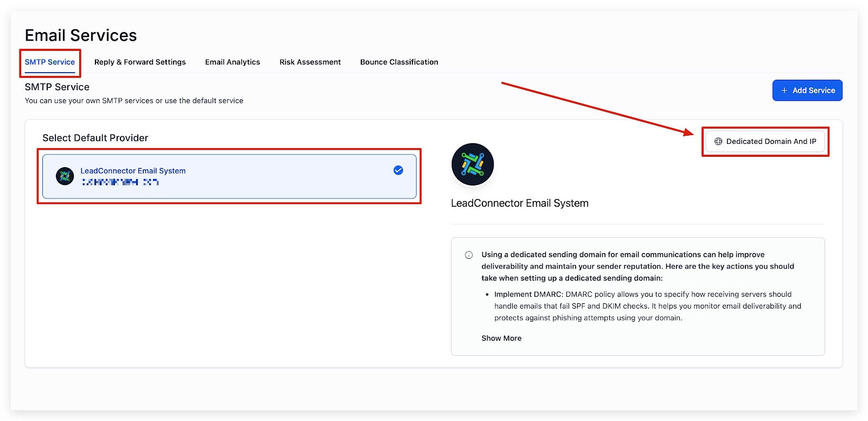Go to the Risk Assessment tab
The height and width of the screenshot is (421, 868).
coord(310,62)
